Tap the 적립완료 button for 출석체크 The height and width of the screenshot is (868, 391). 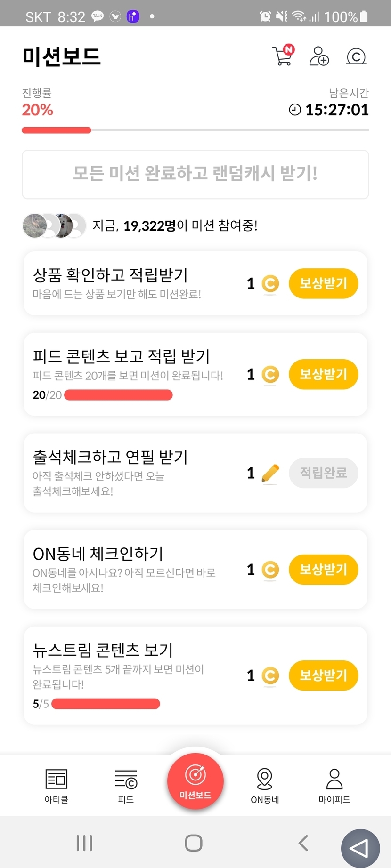323,473
